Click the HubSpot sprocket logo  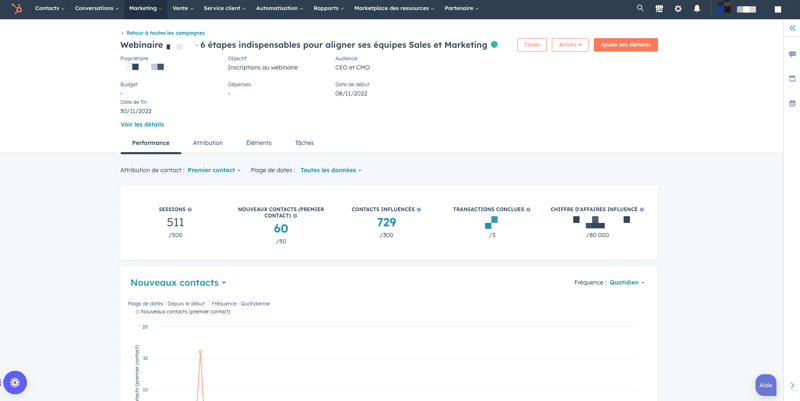click(17, 9)
